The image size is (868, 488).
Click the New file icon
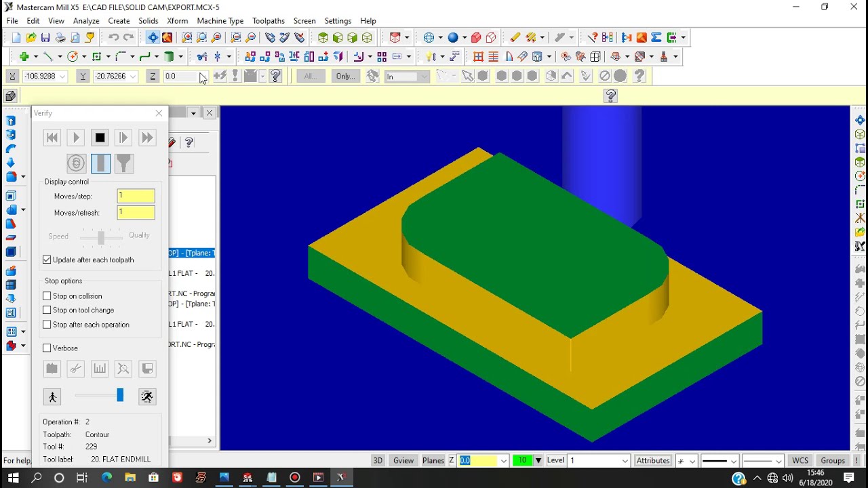pos(16,38)
